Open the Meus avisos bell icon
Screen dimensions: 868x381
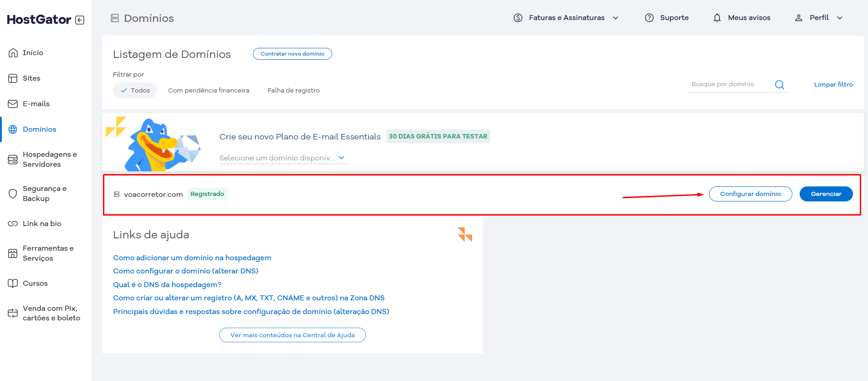[x=717, y=18]
